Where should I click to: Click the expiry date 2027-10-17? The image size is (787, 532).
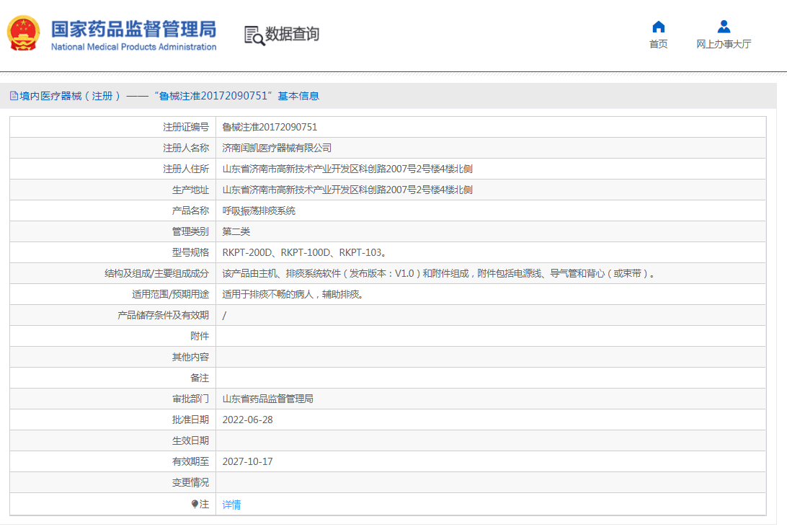click(x=247, y=461)
